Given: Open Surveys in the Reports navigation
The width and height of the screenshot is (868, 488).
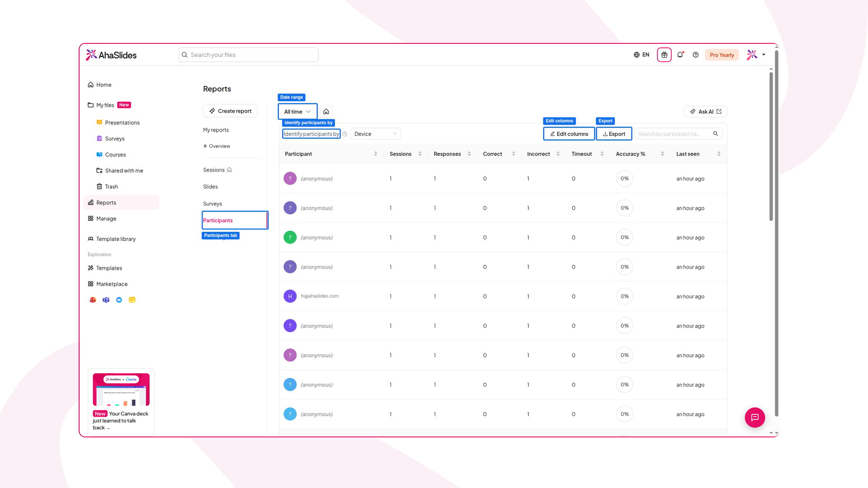Looking at the screenshot, I should click(x=212, y=204).
